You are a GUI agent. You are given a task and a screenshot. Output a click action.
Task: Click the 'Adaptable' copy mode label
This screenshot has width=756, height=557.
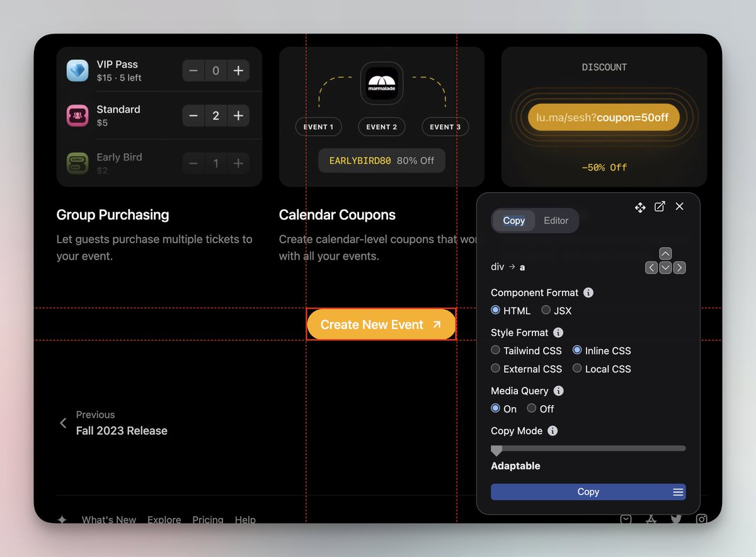[x=515, y=466]
